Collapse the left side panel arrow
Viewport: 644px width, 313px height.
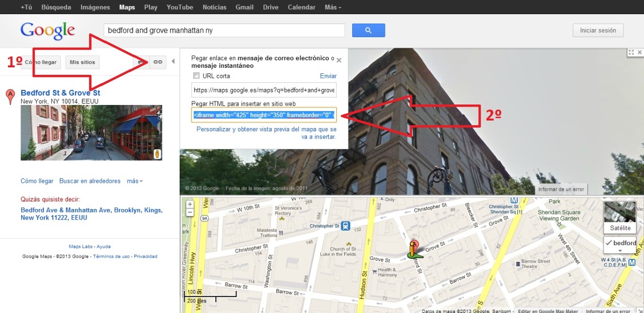pos(173,62)
